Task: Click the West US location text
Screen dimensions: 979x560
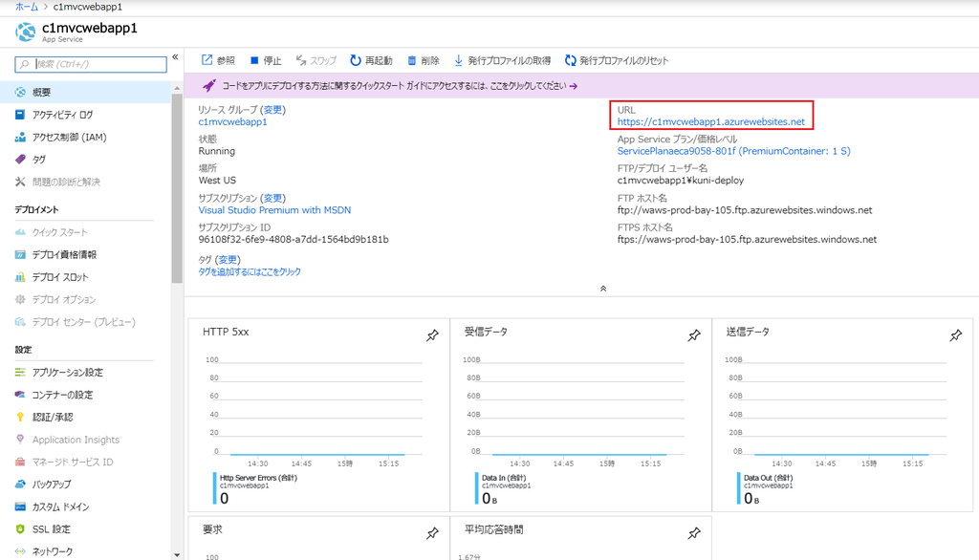Action: tap(217, 181)
